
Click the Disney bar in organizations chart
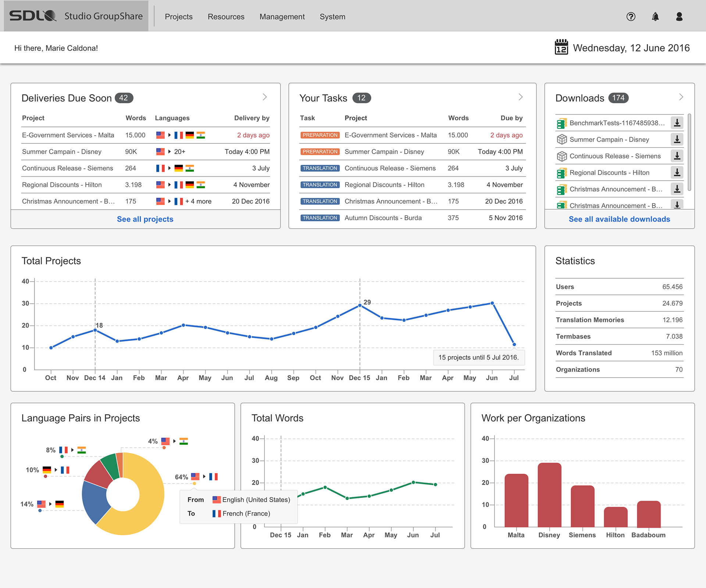pos(549,495)
